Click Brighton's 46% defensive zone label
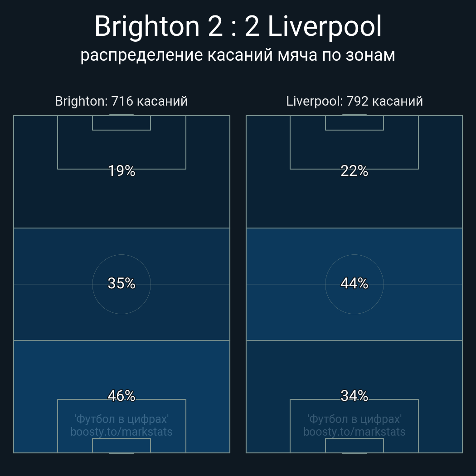 [x=121, y=396]
